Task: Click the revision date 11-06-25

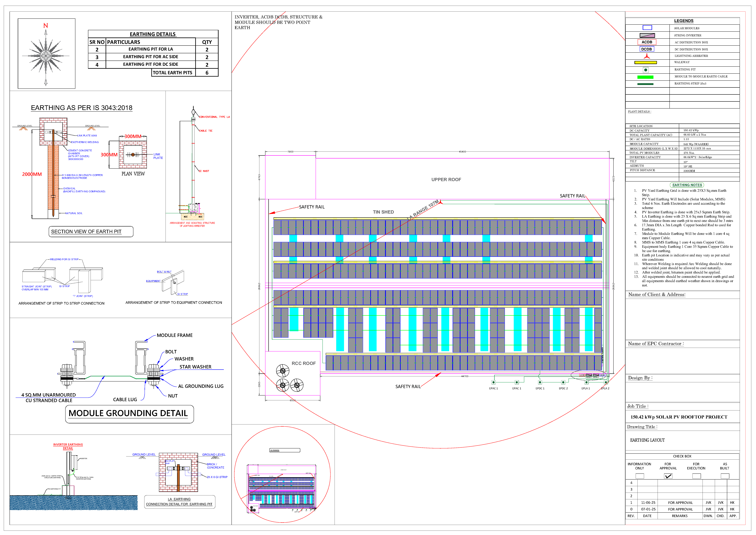Action: [648, 503]
